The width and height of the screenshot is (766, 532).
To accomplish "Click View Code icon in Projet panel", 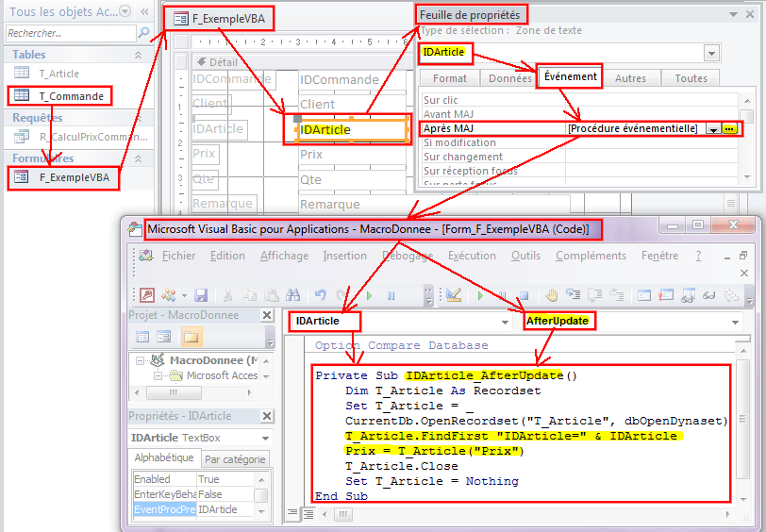I will (x=142, y=337).
